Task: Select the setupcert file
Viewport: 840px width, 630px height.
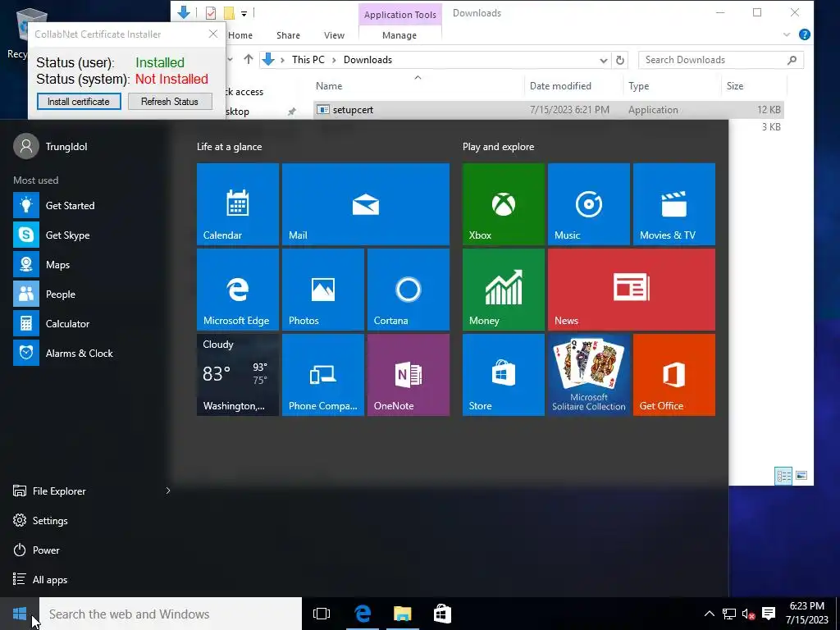Action: point(549,110)
